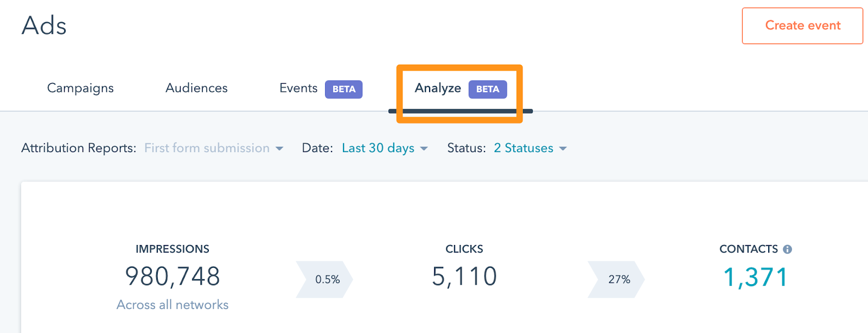Open the Last 30 days date filter

click(385, 148)
